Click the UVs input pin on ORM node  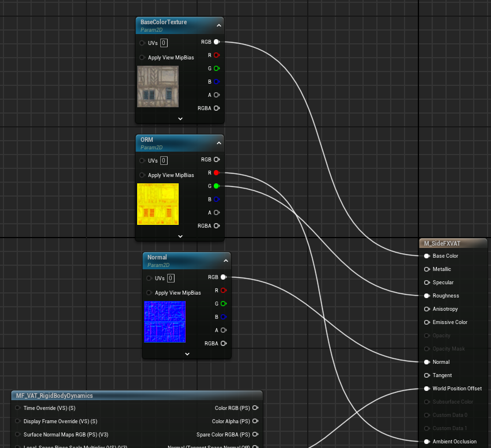pyautogui.click(x=142, y=160)
